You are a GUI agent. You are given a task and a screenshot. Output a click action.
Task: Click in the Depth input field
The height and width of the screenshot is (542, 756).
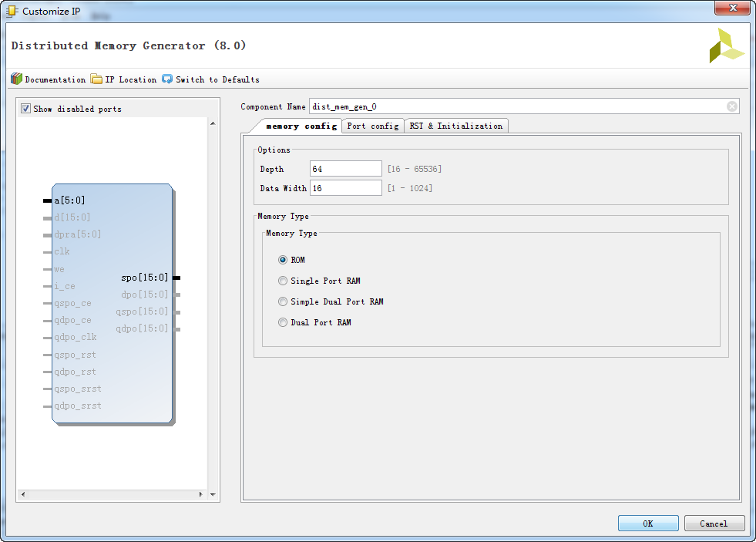coord(345,169)
